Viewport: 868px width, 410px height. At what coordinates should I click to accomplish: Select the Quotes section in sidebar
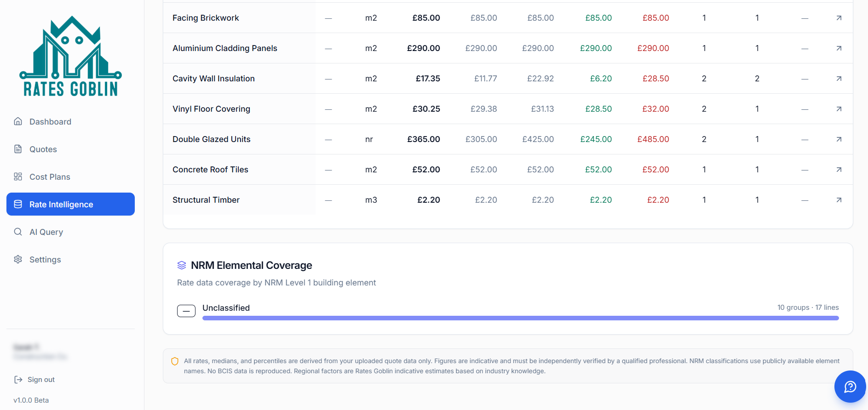[43, 149]
